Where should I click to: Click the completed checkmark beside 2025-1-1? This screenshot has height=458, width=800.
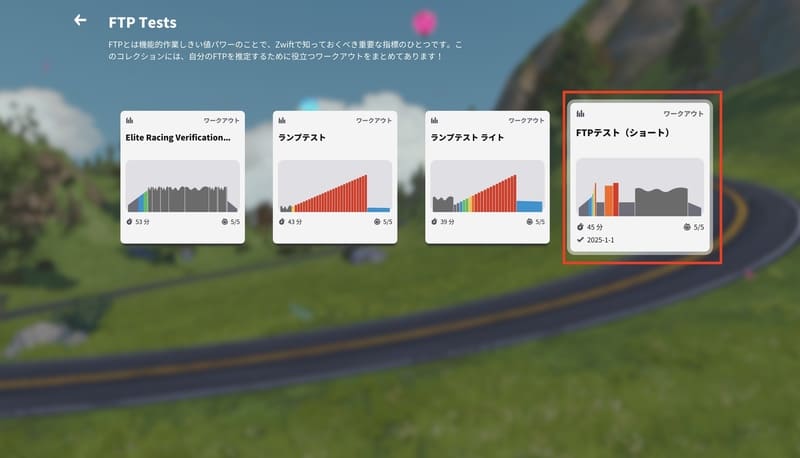tap(580, 240)
